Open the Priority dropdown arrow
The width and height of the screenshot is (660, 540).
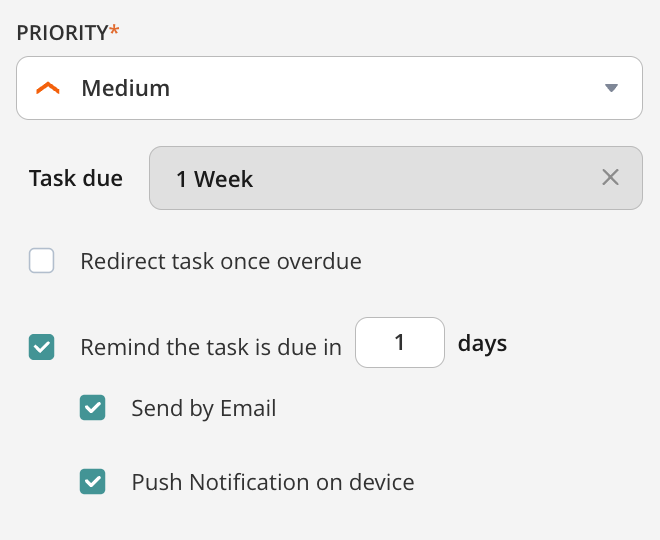coord(612,88)
